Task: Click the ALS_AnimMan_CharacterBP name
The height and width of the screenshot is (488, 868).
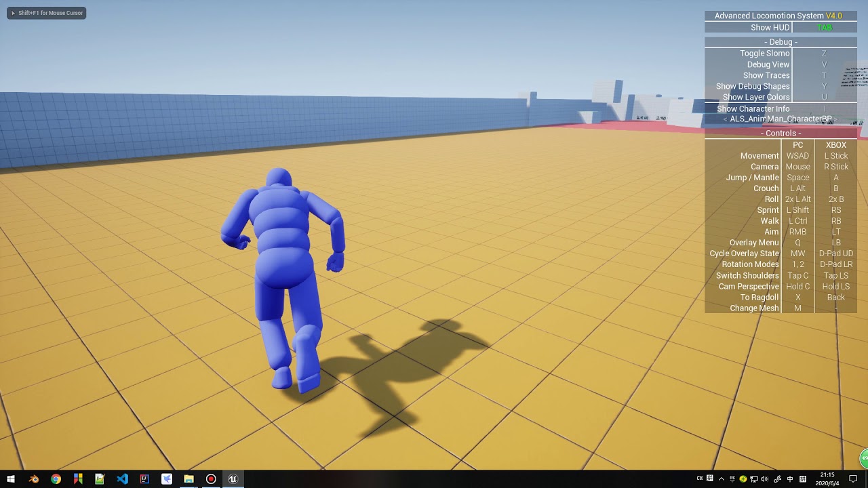Action: (x=781, y=119)
